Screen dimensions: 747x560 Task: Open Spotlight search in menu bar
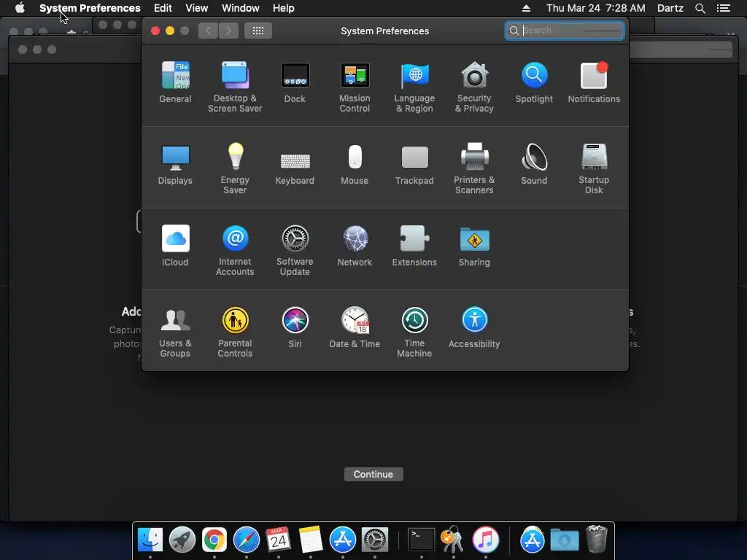pyautogui.click(x=700, y=8)
